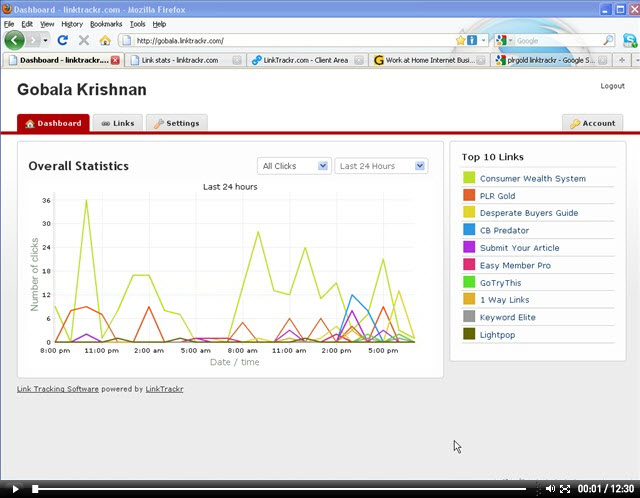Image resolution: width=640 pixels, height=498 pixels.
Task: Select the Dashboard navigation tab
Action: point(53,123)
